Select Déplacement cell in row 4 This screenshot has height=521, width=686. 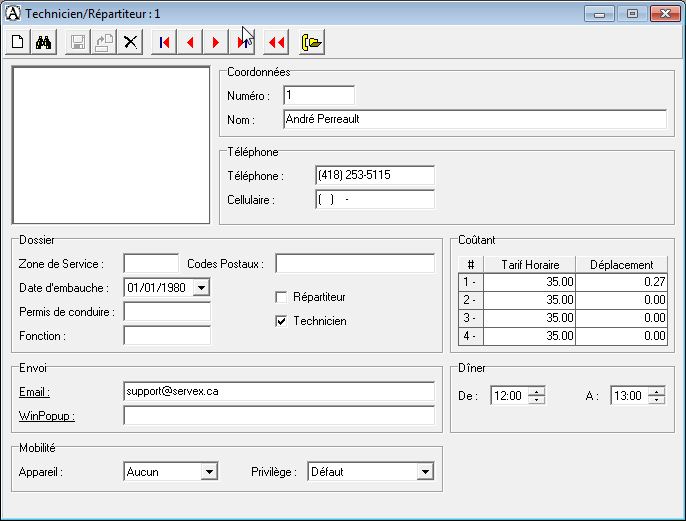click(622, 336)
